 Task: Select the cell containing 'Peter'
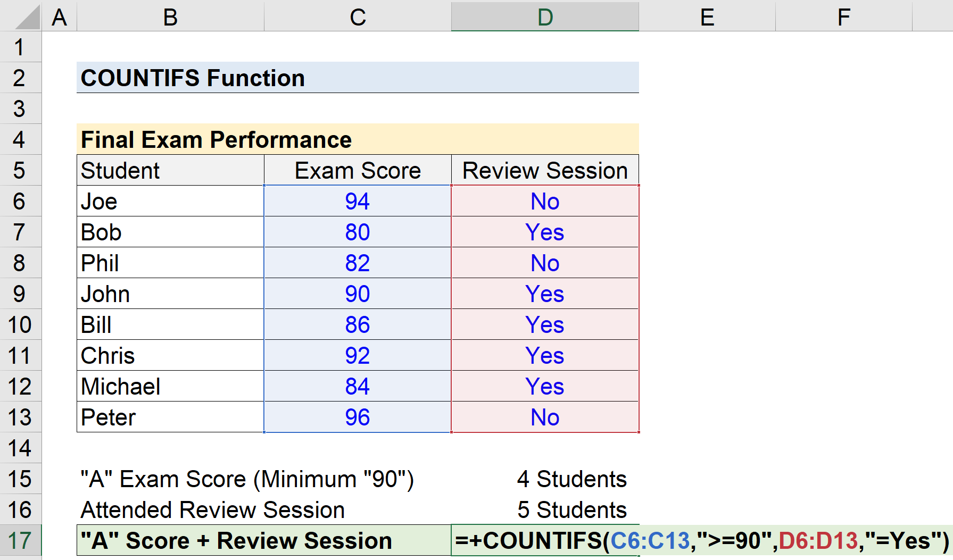(170, 417)
